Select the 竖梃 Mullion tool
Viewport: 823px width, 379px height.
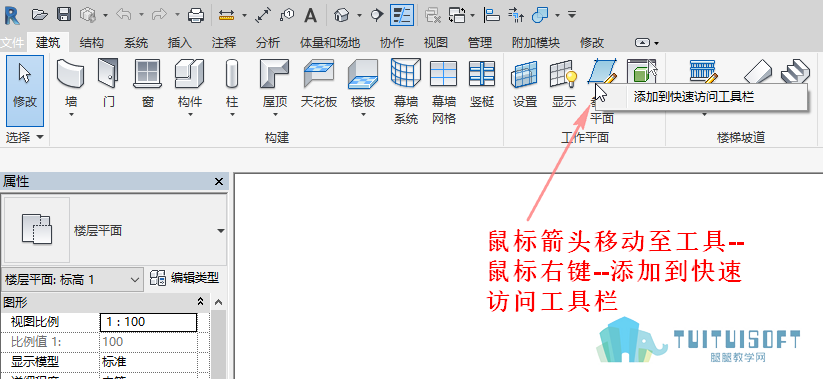click(482, 84)
